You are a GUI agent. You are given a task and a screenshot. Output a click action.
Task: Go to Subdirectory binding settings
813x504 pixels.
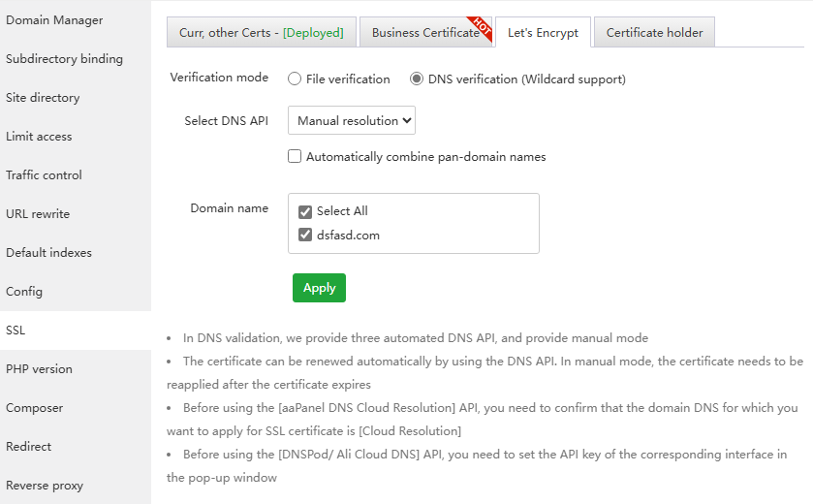tap(64, 59)
